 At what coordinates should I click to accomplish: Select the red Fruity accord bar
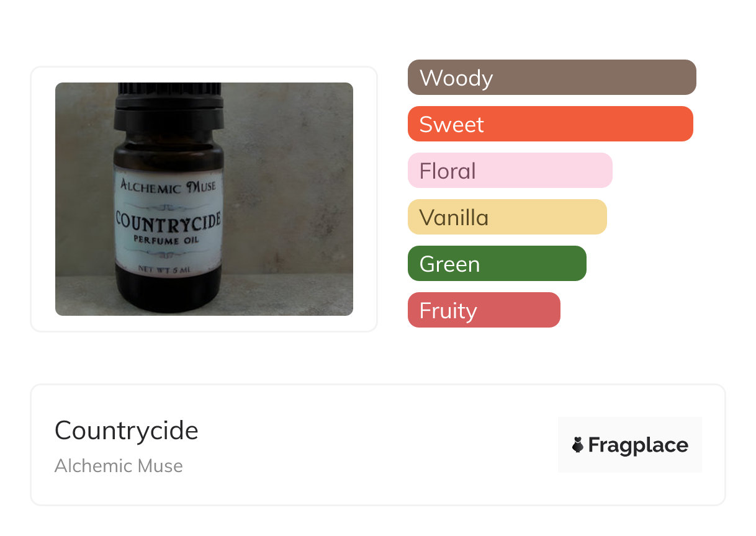click(x=484, y=310)
